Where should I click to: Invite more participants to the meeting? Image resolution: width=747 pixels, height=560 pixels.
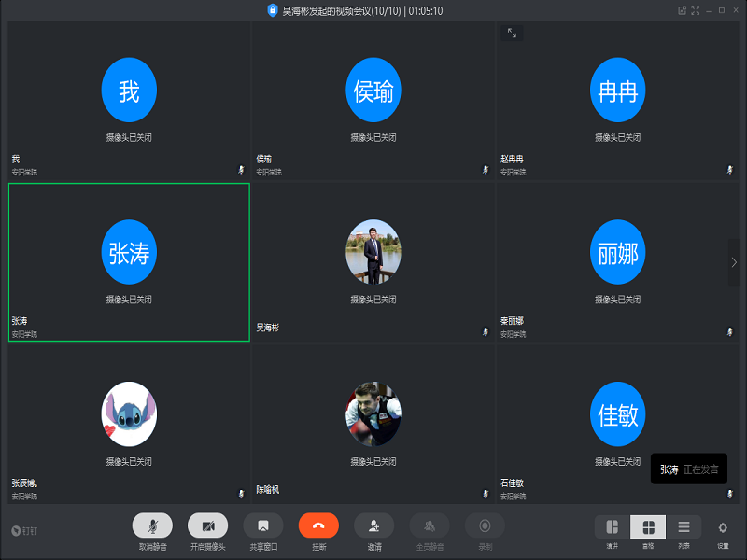[x=373, y=526]
